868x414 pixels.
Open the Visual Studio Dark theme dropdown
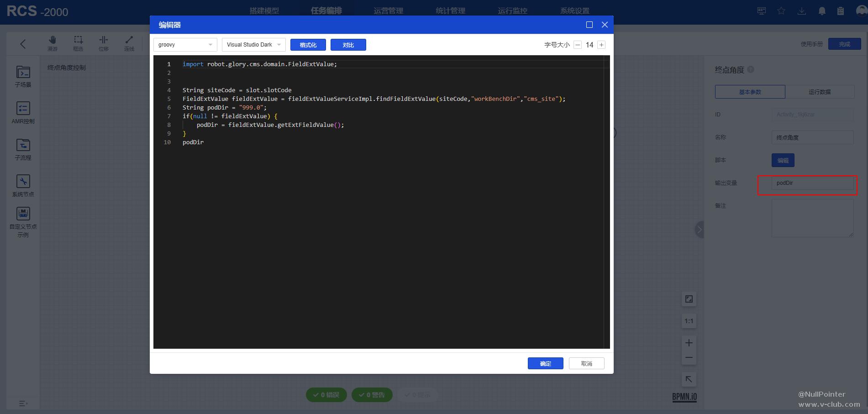tap(253, 45)
